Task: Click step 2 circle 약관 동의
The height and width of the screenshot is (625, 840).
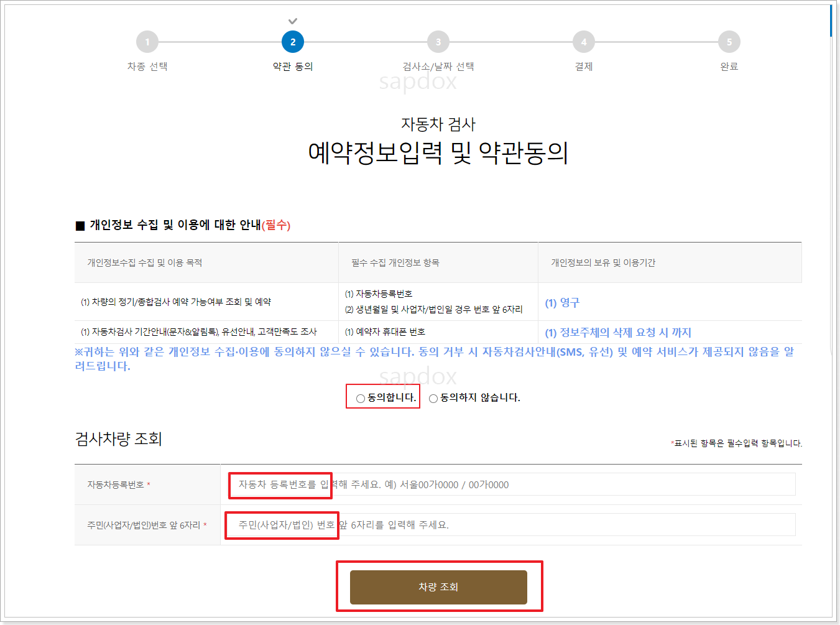Action: 293,42
